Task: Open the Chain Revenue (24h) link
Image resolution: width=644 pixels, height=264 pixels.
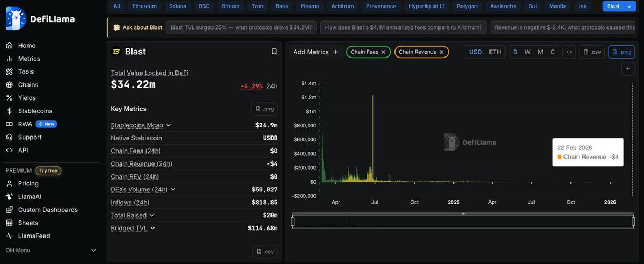Action: (x=142, y=164)
